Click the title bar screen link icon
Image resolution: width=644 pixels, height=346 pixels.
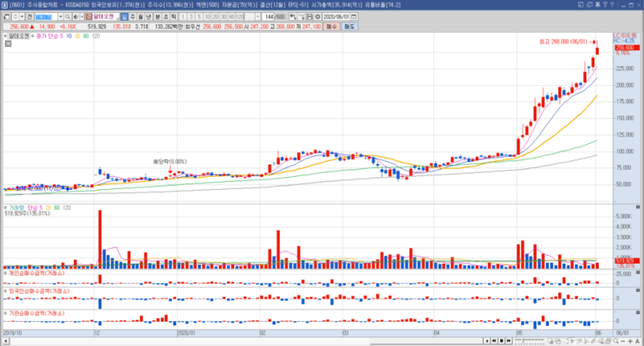[x=581, y=4]
